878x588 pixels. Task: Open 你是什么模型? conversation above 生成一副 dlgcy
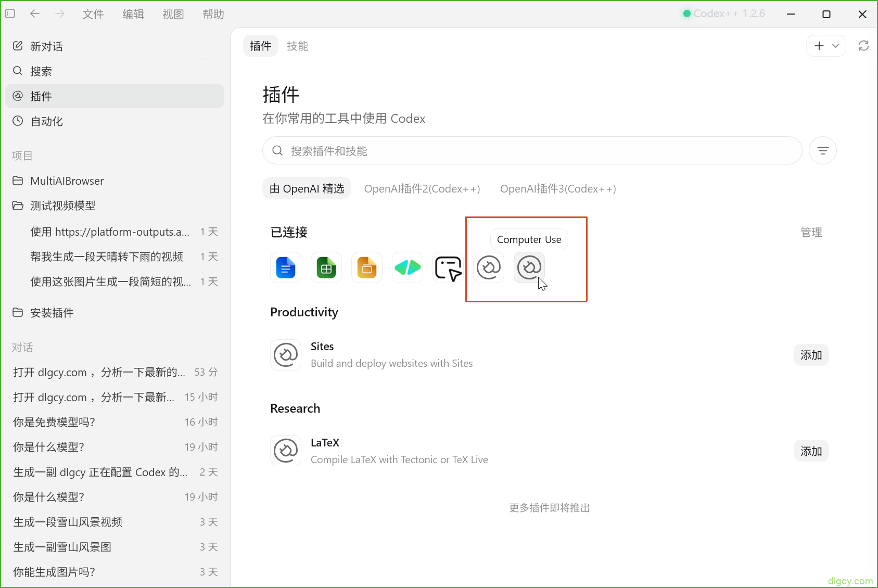point(114,447)
